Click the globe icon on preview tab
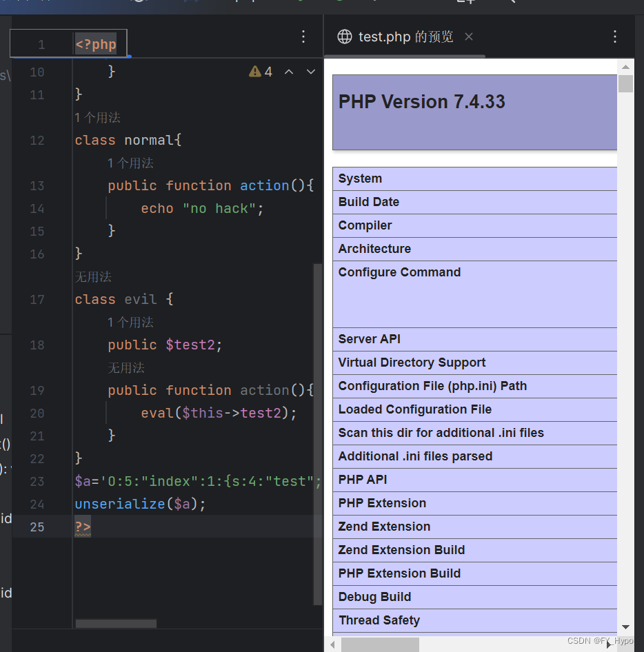644x652 pixels. tap(345, 37)
